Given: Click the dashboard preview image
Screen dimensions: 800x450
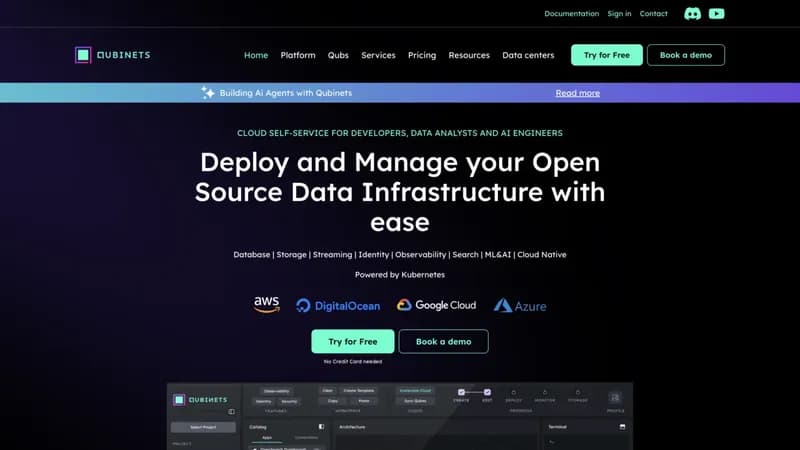Looking at the screenshot, I should point(399,416).
